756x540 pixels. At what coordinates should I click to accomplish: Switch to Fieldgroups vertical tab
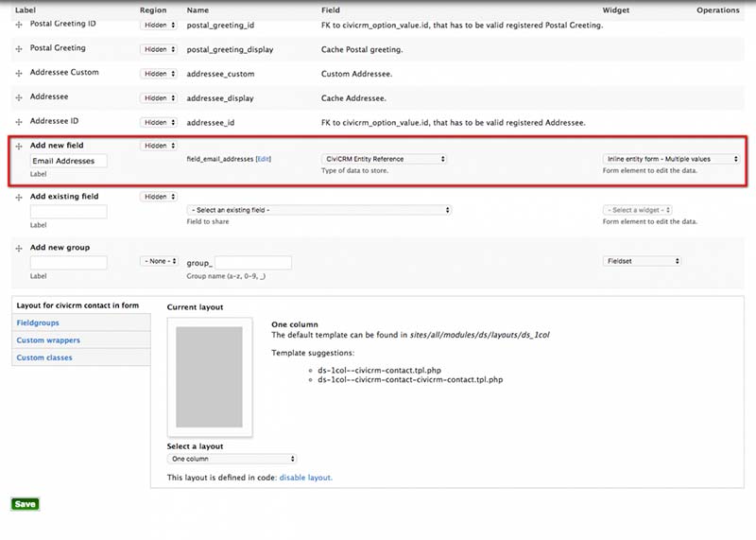click(38, 323)
